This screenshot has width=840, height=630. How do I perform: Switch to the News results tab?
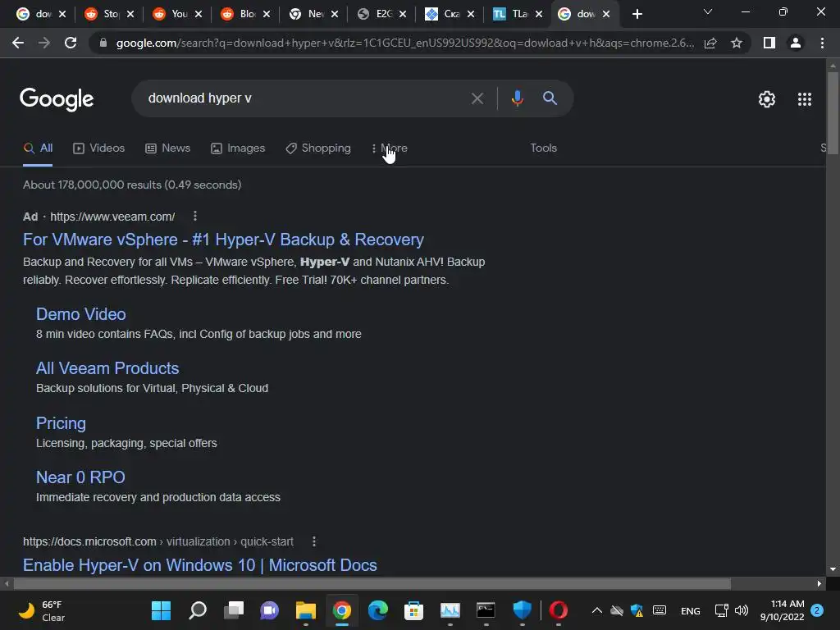pyautogui.click(x=167, y=148)
